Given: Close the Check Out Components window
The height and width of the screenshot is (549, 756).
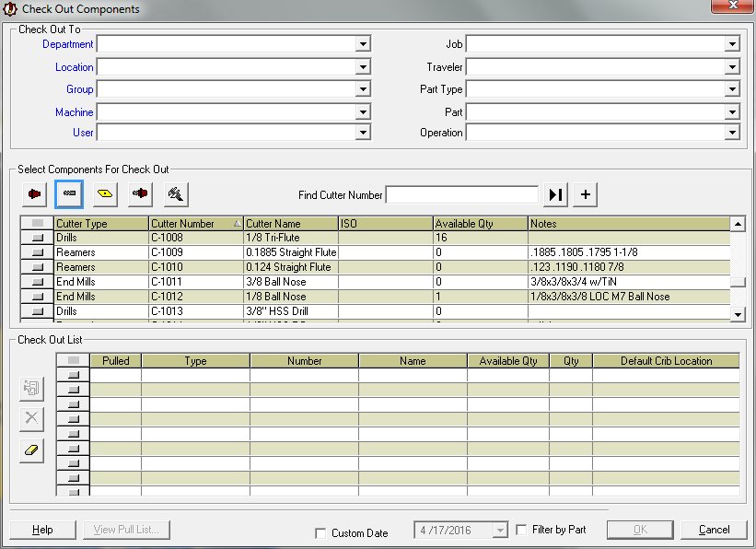Looking at the screenshot, I should click(732, 6).
